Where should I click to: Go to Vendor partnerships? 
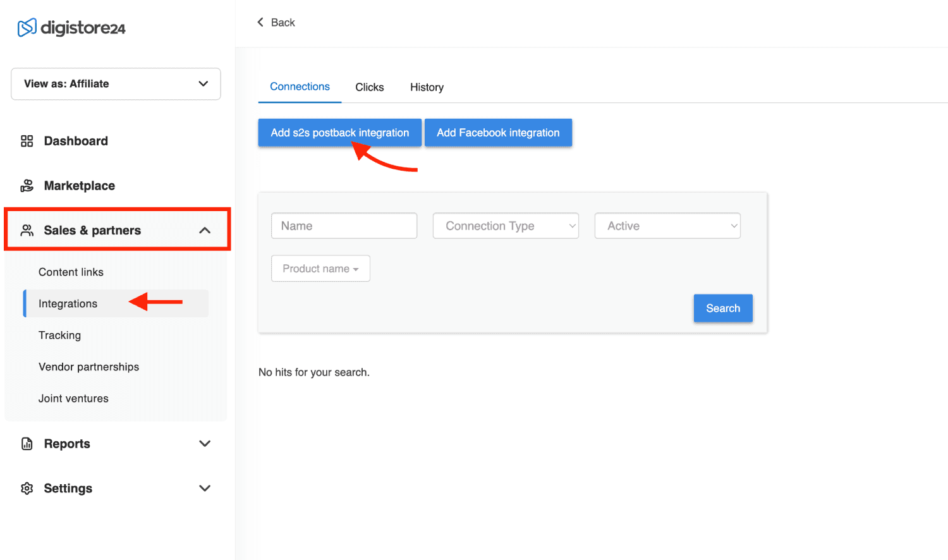pyautogui.click(x=88, y=367)
